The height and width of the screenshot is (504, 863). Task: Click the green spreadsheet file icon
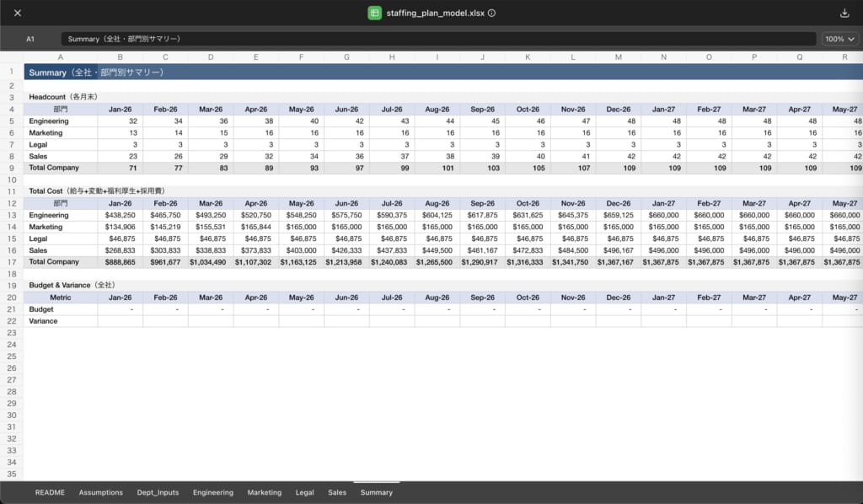pyautogui.click(x=375, y=13)
